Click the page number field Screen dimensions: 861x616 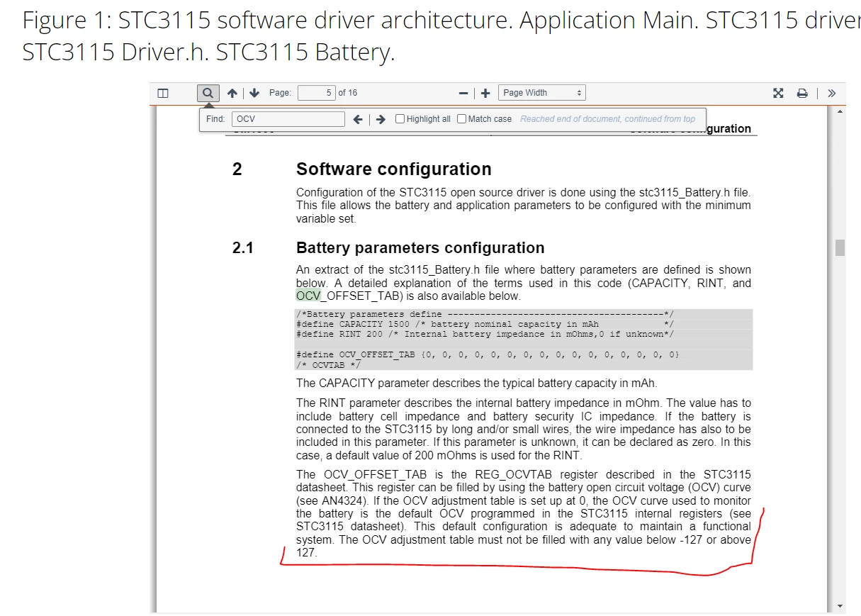pyautogui.click(x=316, y=93)
